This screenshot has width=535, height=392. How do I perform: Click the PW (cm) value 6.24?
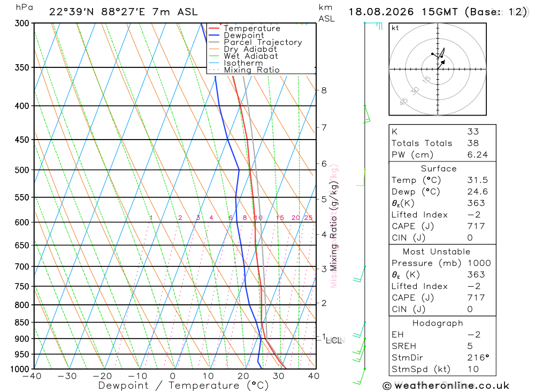(477, 155)
